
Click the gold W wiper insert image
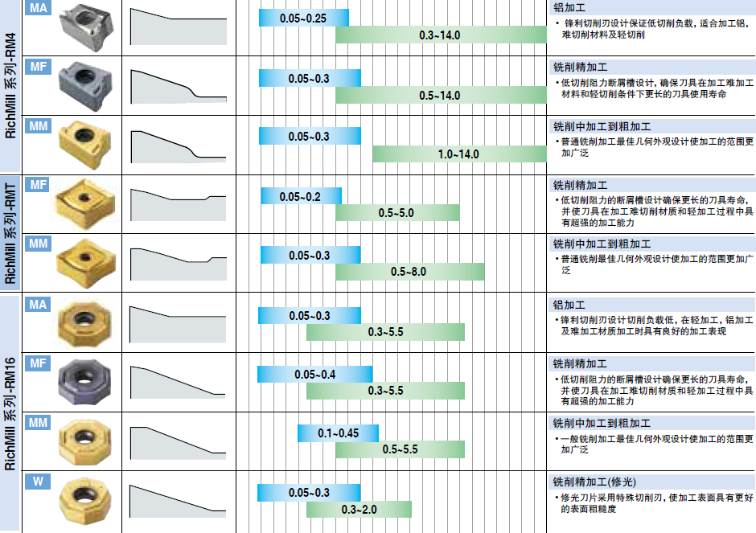coord(84,501)
